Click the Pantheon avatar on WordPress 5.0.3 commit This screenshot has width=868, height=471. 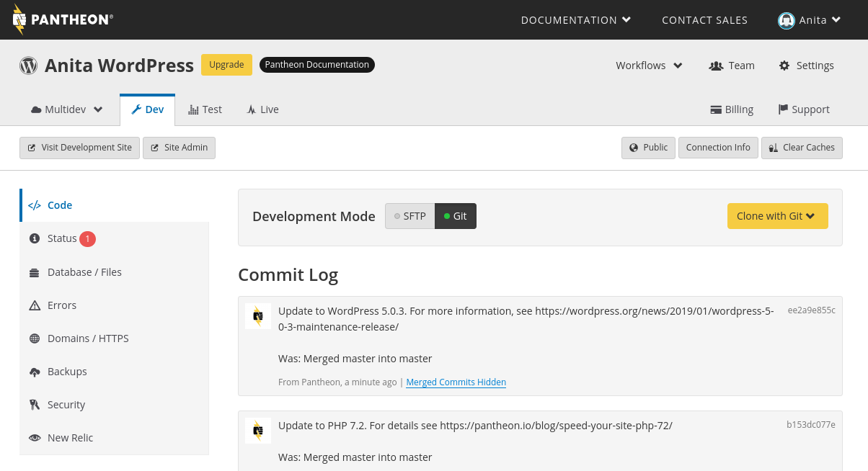[258, 316]
